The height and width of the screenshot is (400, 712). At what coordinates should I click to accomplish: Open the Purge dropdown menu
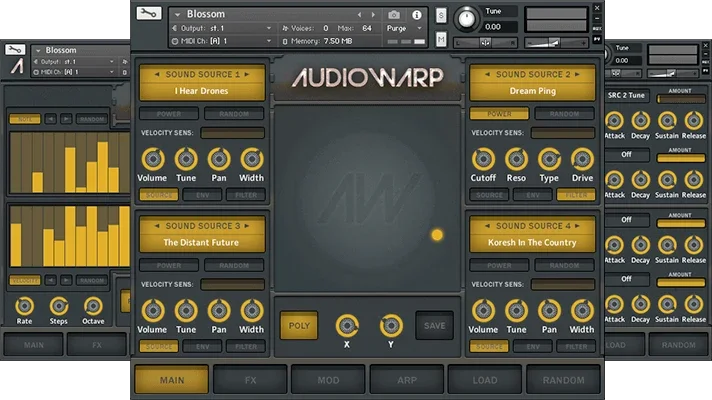tap(419, 28)
